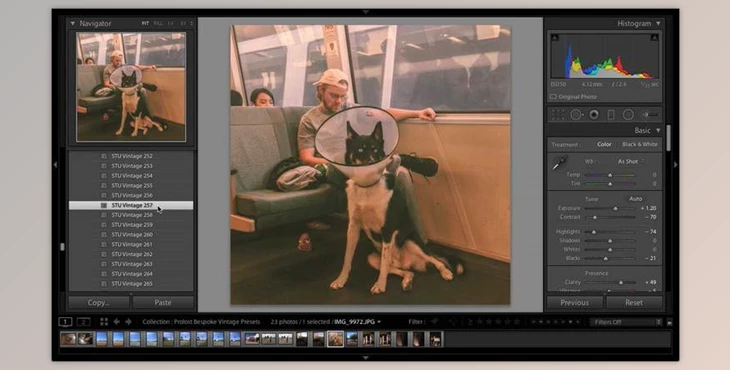Hide the top module picker arrow
The width and height of the screenshot is (730, 370).
(365, 12)
